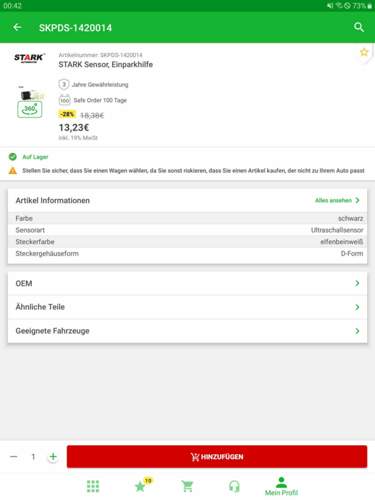Image resolution: width=375 pixels, height=500 pixels.
Task: Open search with magnifier icon
Action: coord(359,27)
